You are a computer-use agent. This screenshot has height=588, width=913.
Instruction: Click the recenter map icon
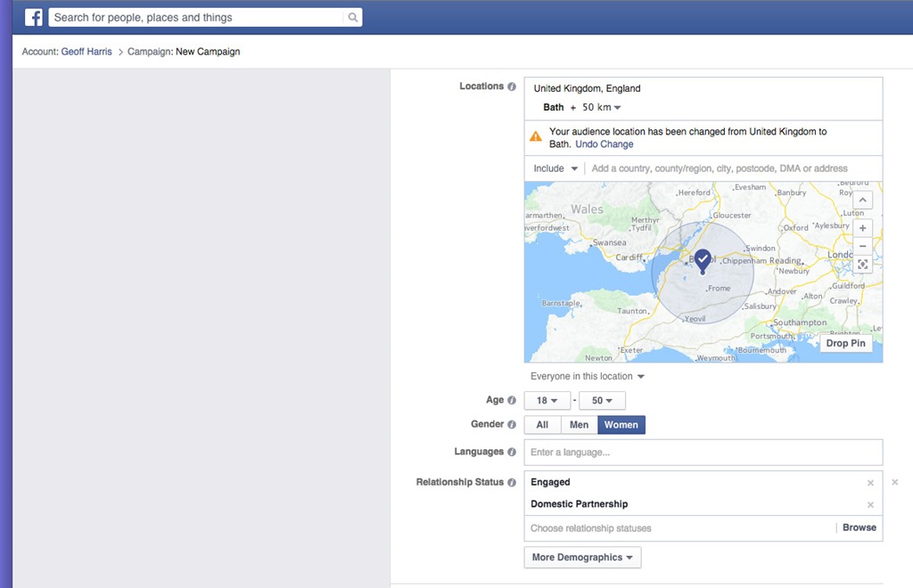tap(862, 265)
